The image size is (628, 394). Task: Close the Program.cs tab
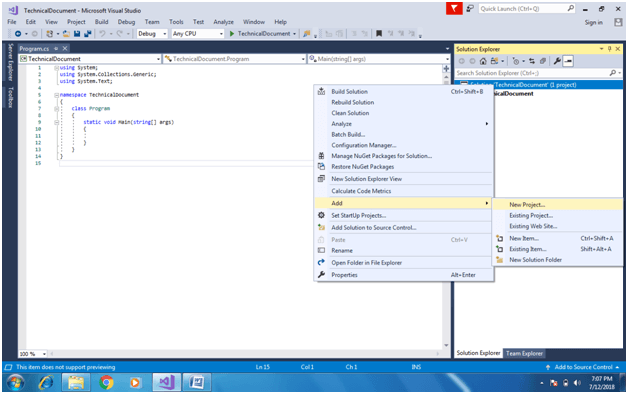coord(65,48)
